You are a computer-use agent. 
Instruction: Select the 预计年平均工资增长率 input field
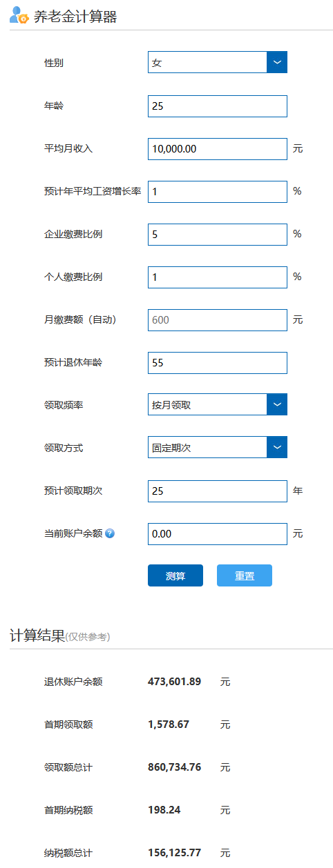coord(218,191)
